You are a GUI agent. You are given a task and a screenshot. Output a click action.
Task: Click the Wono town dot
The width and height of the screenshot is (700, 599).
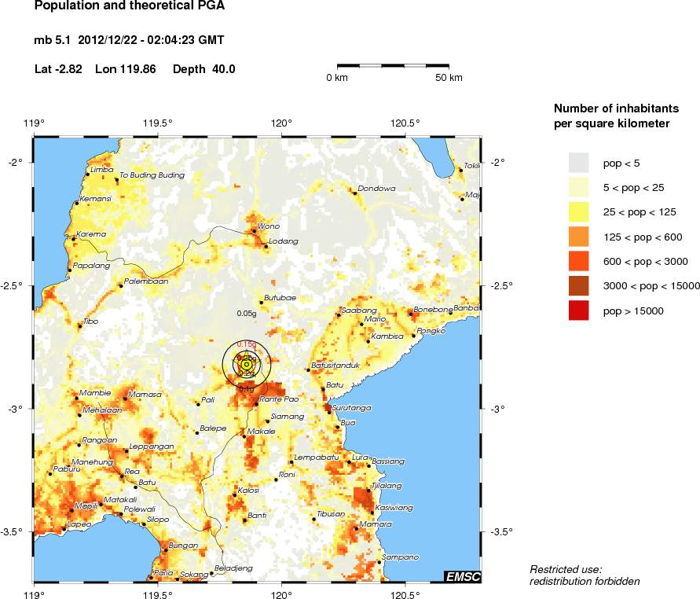tap(254, 231)
